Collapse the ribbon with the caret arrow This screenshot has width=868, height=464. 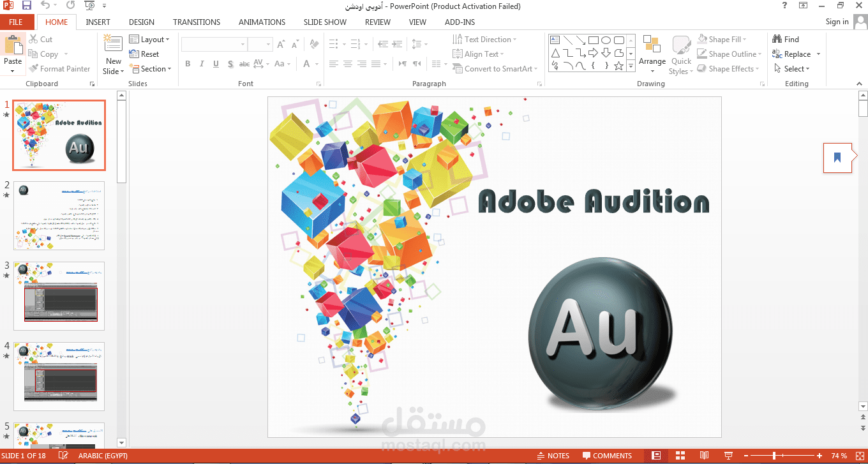pos(859,84)
